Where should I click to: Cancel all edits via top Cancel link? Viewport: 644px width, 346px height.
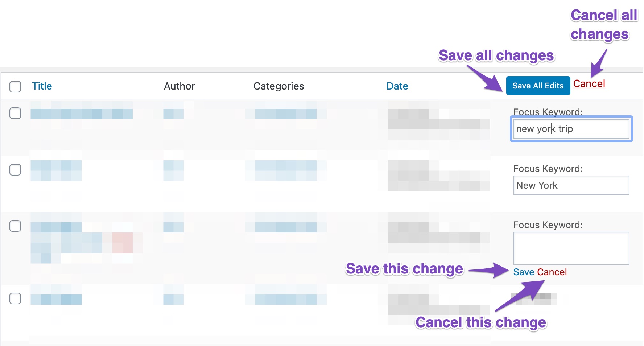589,84
